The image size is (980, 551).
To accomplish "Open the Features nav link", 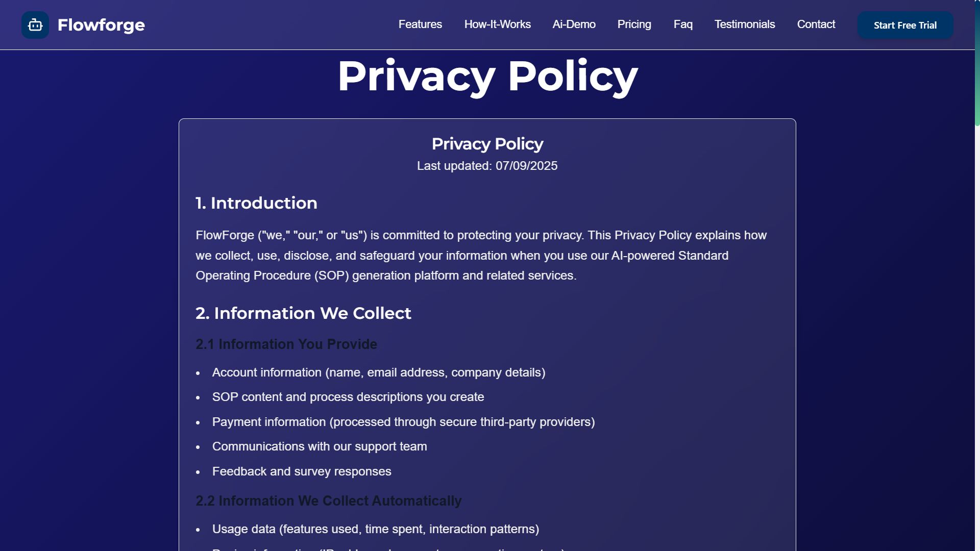I will point(420,24).
